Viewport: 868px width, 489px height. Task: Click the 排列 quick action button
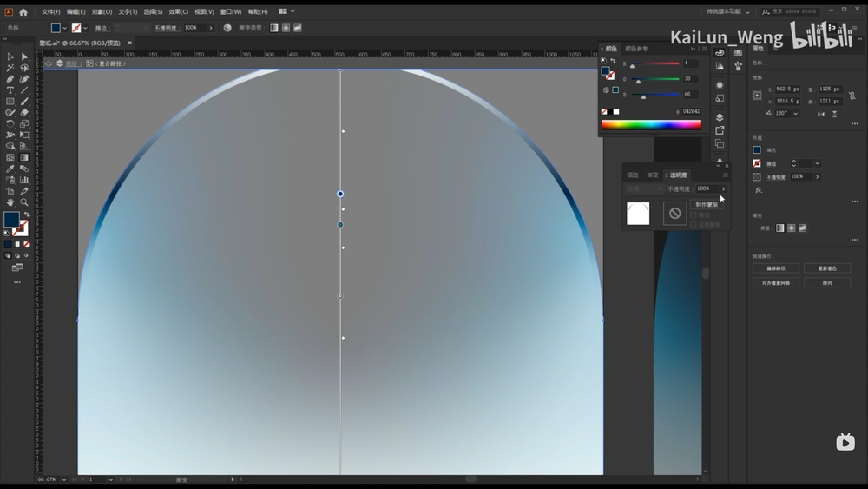click(827, 283)
